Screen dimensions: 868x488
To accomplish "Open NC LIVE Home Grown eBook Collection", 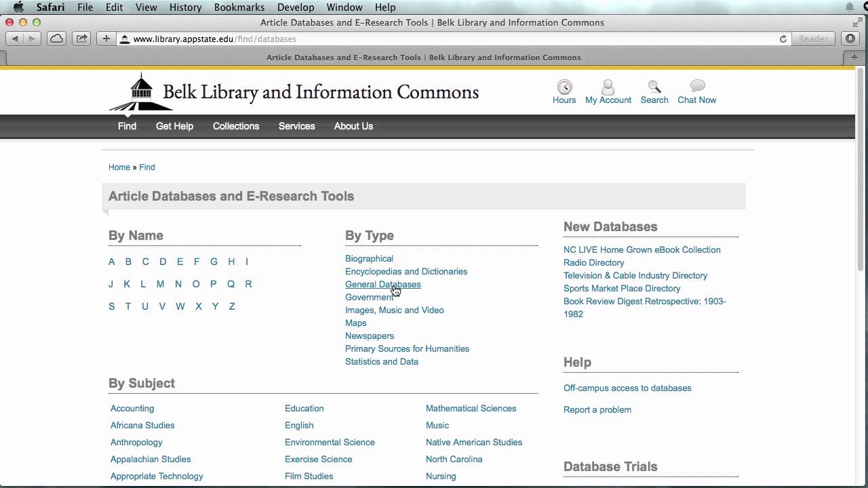I will (642, 250).
